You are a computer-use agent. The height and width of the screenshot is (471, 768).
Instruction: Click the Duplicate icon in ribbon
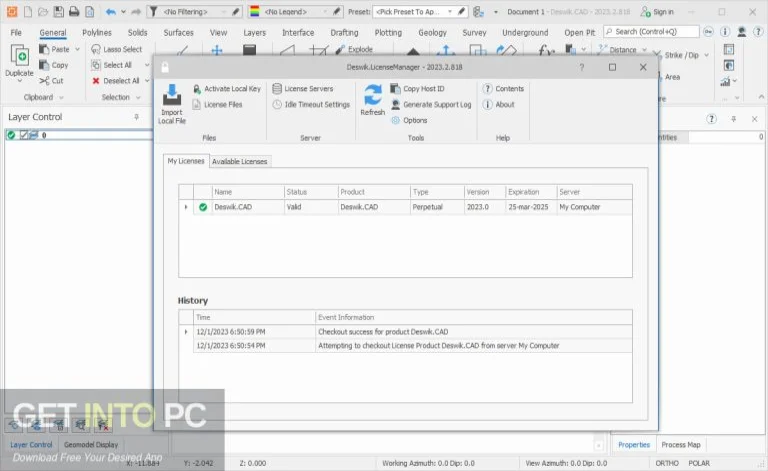(x=20, y=56)
